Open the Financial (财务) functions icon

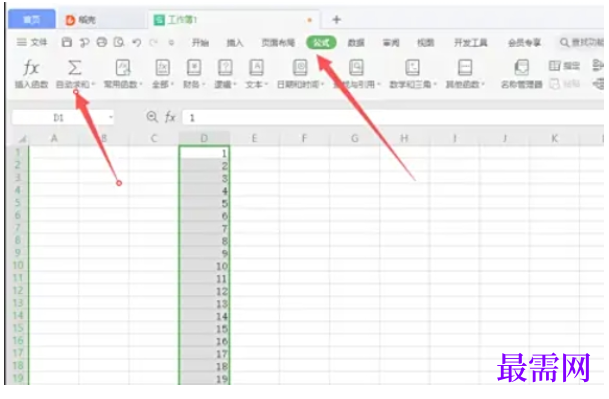(194, 68)
